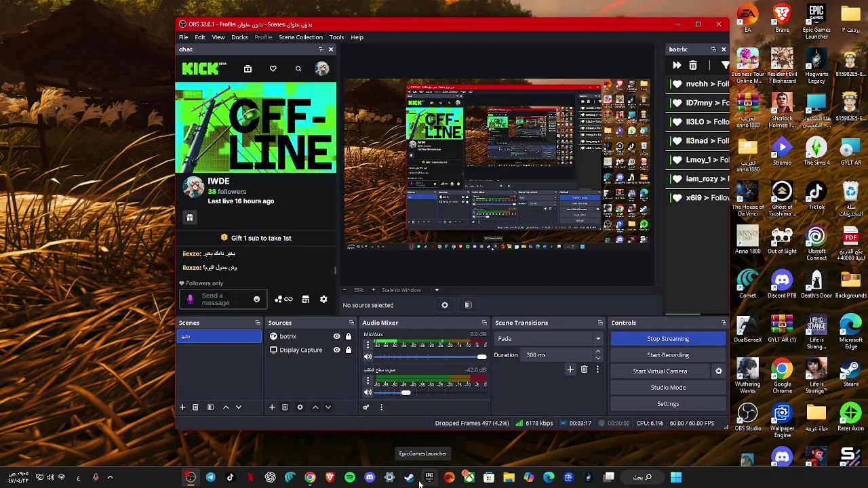Remove selected source trash icon

[285, 407]
